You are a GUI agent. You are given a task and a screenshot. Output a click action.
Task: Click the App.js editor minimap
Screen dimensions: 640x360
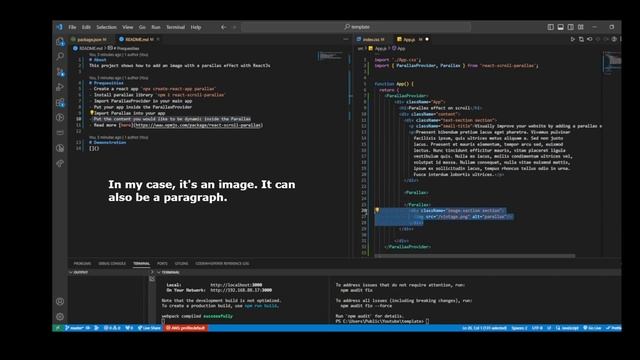(x=612, y=62)
